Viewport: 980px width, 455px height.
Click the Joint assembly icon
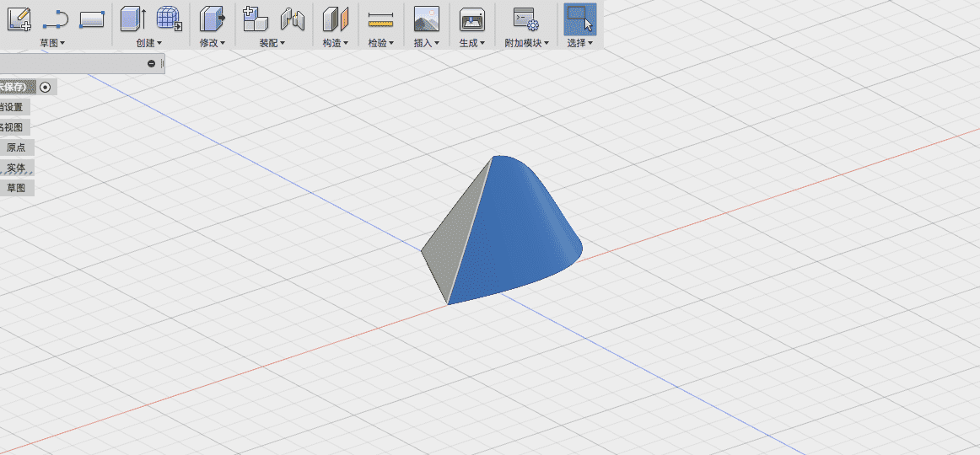coord(292,19)
